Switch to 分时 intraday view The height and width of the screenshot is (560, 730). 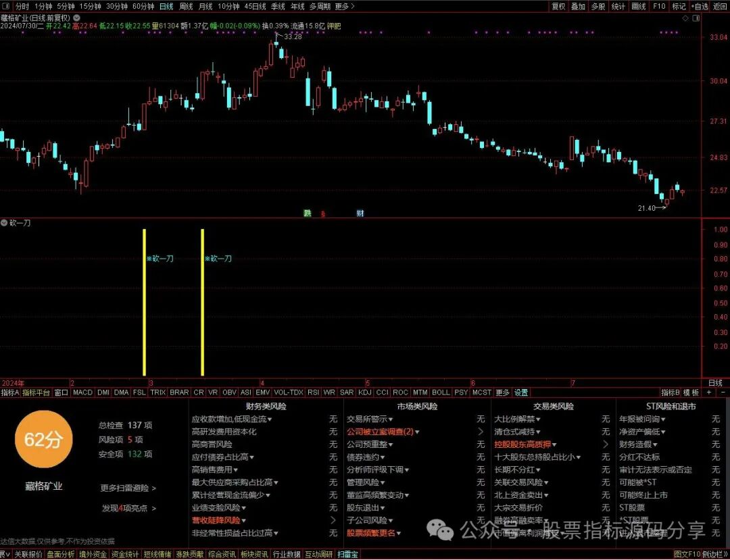[22, 7]
